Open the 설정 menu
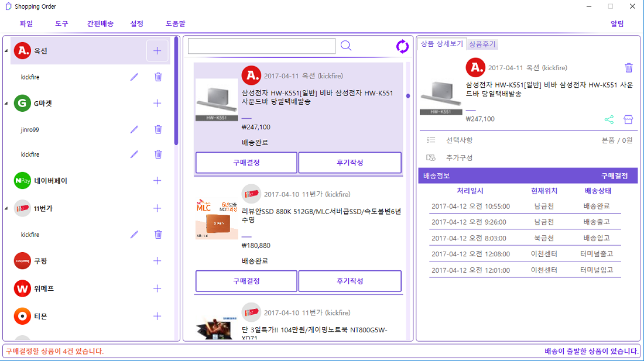The width and height of the screenshot is (644, 361). 137,24
